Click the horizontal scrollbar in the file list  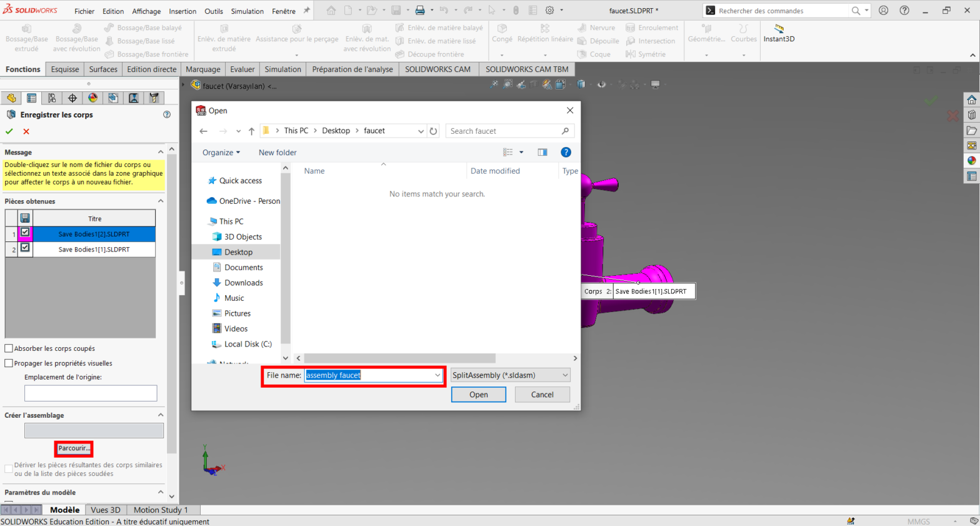[x=400, y=358]
